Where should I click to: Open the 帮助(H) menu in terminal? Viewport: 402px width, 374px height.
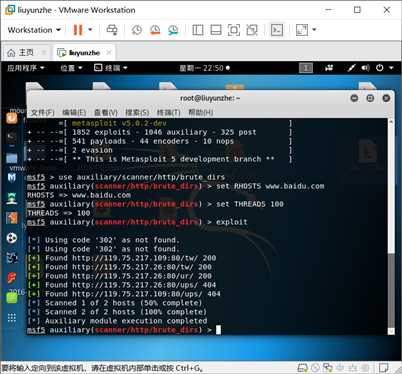(x=200, y=112)
